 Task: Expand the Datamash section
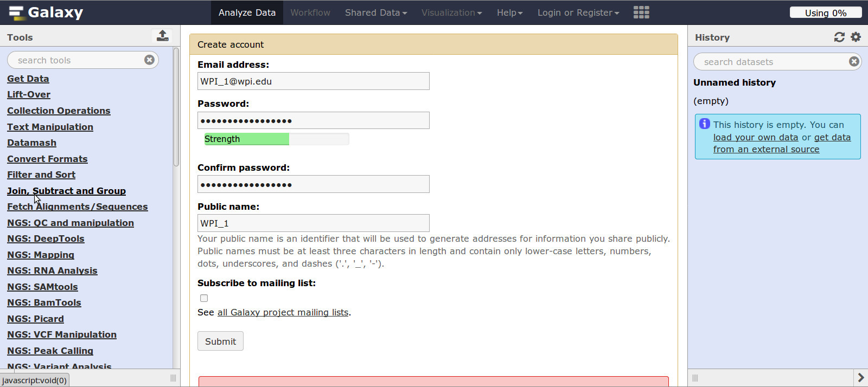pos(31,143)
